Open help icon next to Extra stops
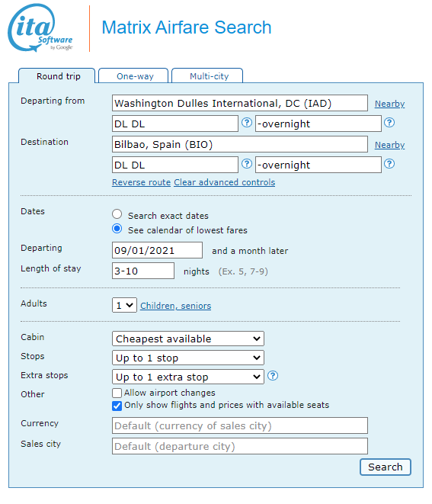432x504 pixels. point(273,375)
